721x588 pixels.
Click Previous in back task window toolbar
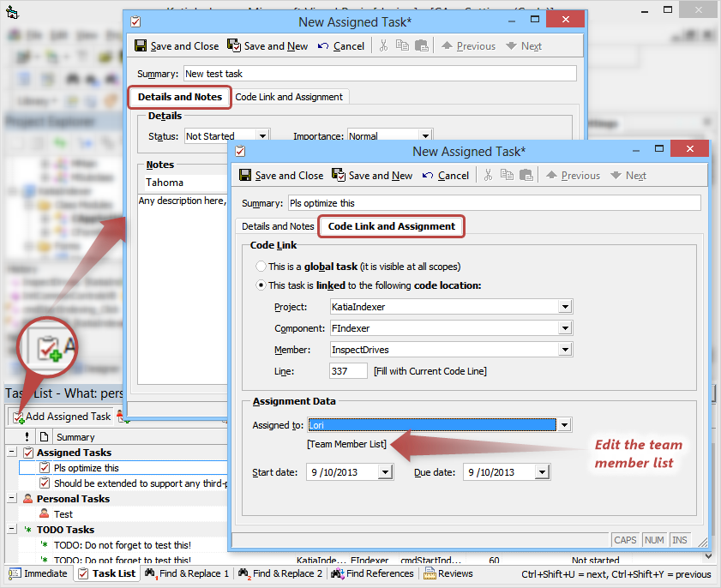(x=468, y=46)
